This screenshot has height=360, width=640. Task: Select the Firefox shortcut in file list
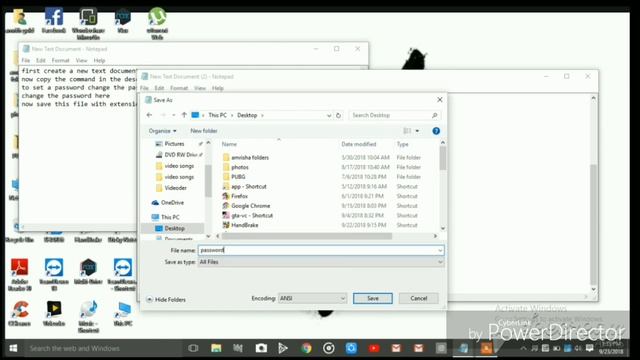tap(239, 196)
